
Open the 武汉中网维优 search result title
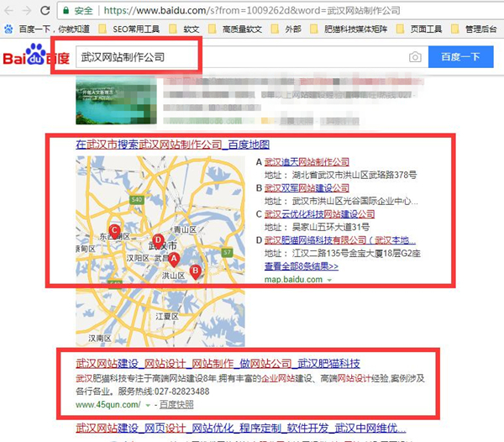pos(241,429)
